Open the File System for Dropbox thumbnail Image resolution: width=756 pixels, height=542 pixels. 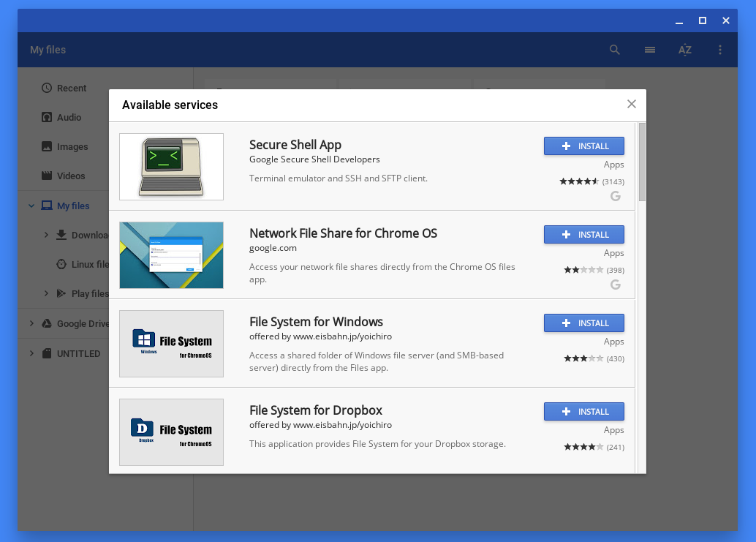pyautogui.click(x=171, y=432)
